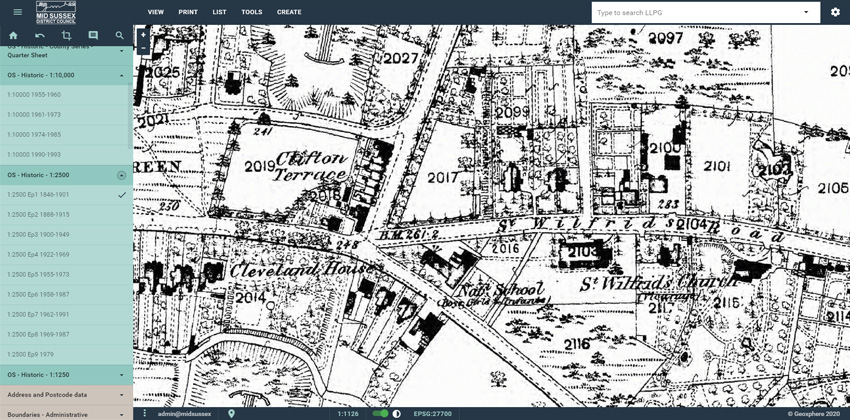850x420 pixels.
Task: Click the map scale 1:1126 readout
Action: click(x=347, y=413)
